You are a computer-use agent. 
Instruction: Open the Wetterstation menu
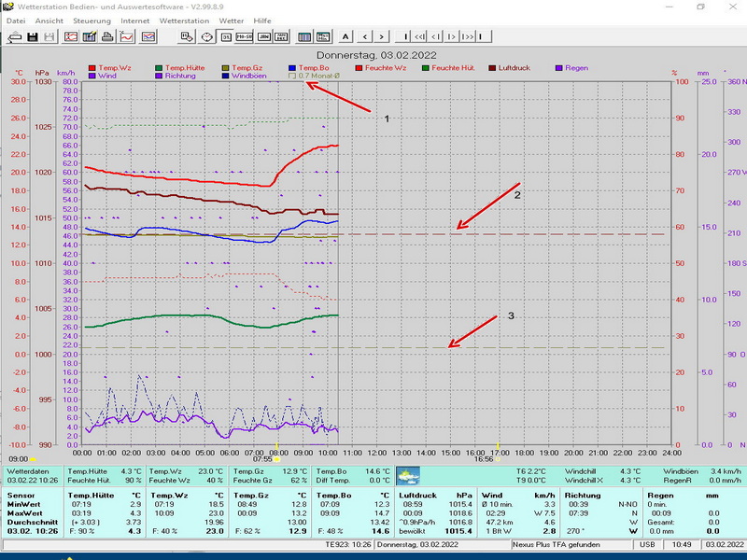click(183, 20)
